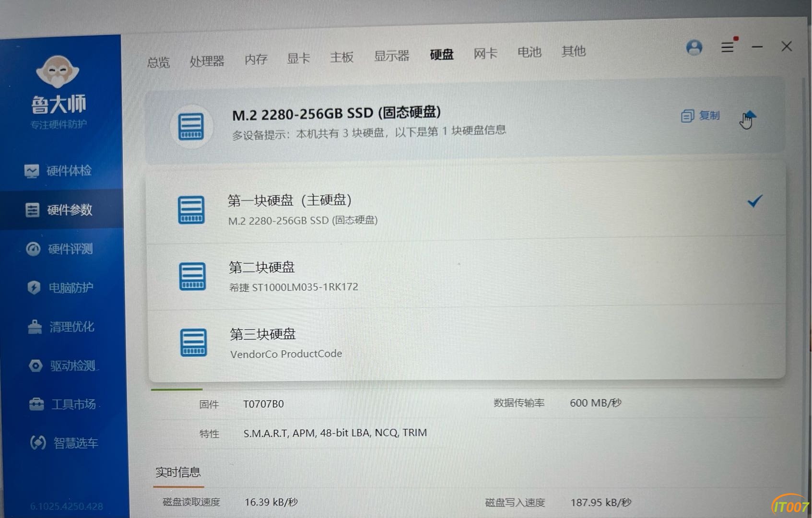Click M.2 2280-256GB SSD header title

(336, 114)
